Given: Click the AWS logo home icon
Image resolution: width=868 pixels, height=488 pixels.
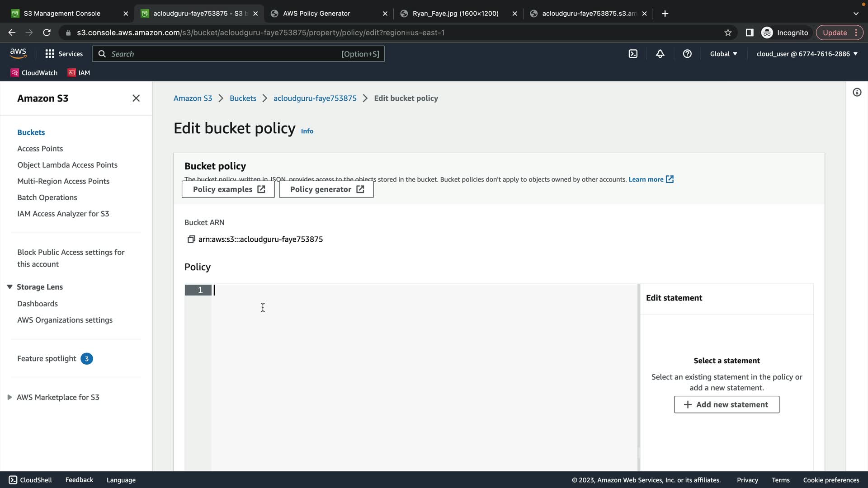Looking at the screenshot, I should (x=18, y=53).
